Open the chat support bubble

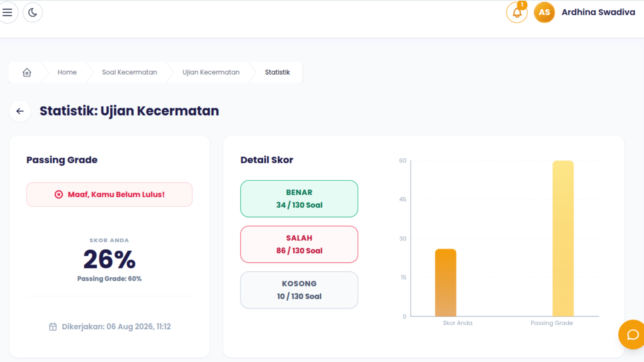pyautogui.click(x=632, y=335)
